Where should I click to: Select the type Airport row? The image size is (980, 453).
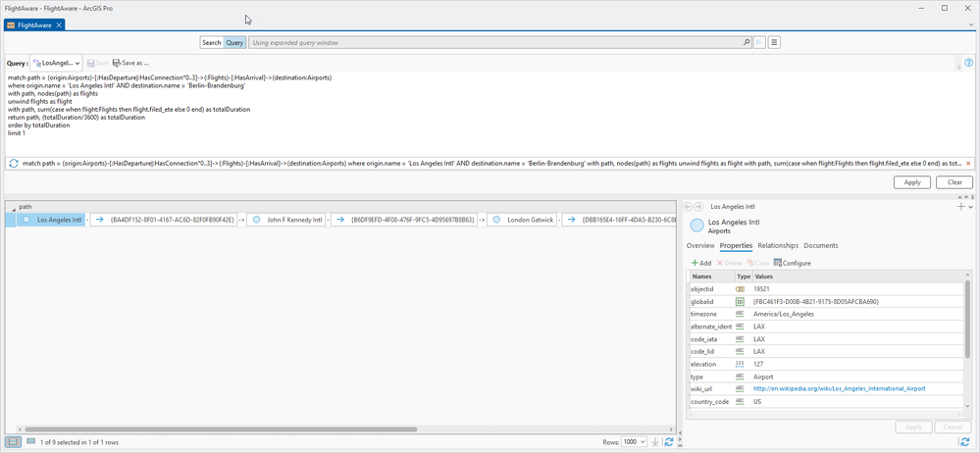[x=828, y=377]
